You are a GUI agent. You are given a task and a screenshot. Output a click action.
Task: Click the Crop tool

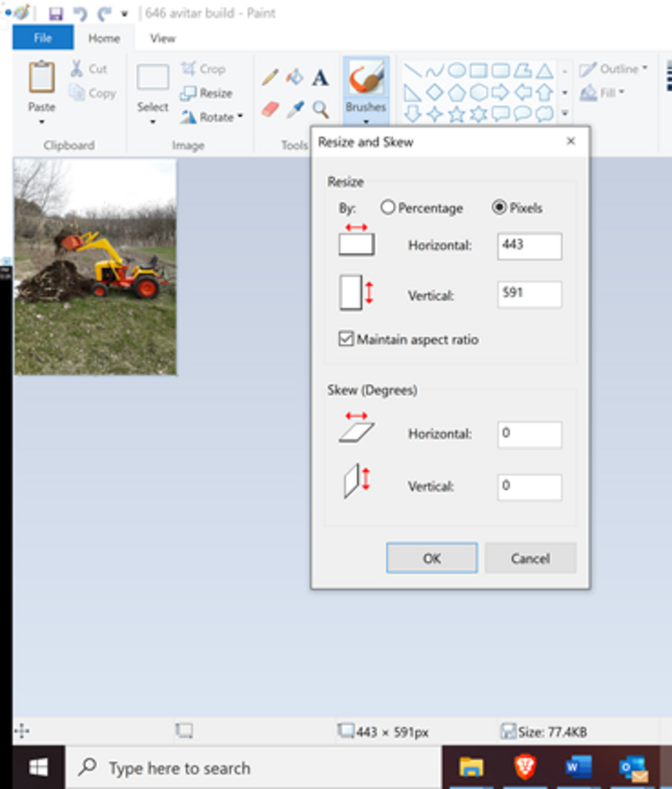tap(203, 69)
